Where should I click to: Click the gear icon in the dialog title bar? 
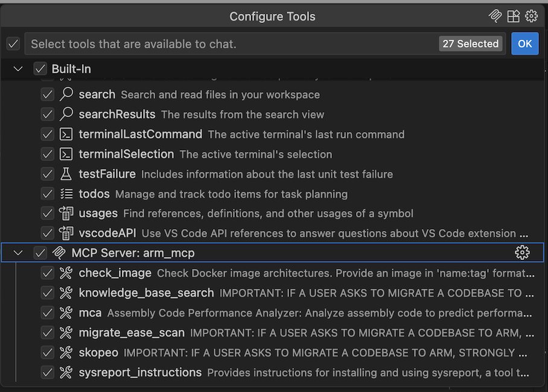(531, 16)
